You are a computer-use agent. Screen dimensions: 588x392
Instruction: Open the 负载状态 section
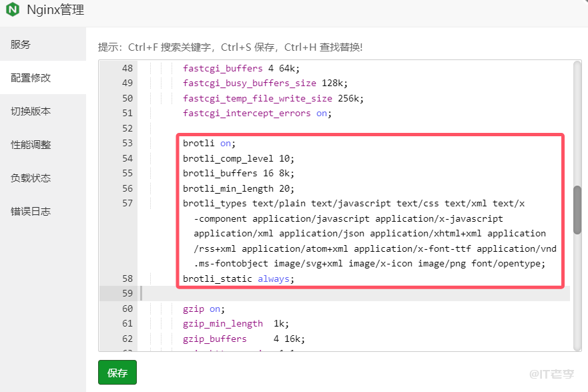(31, 178)
